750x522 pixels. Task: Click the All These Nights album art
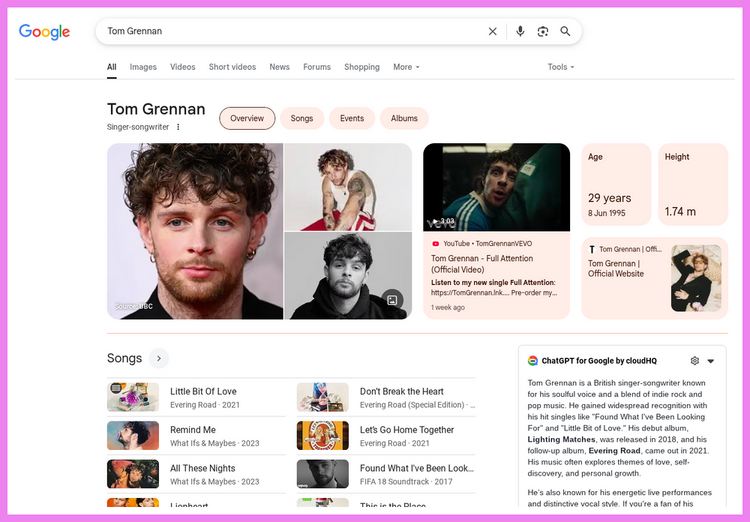133,474
